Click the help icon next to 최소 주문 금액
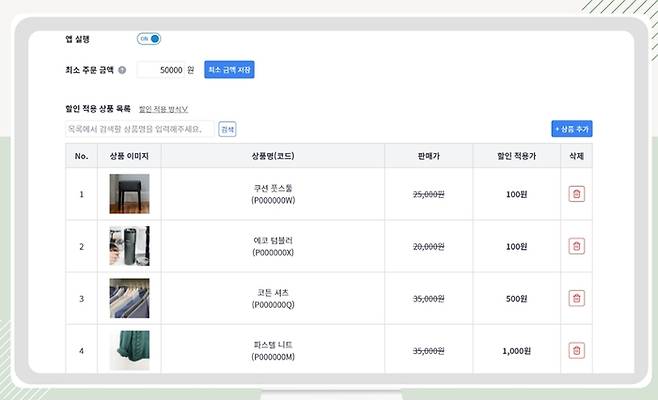Image resolution: width=658 pixels, height=400 pixels. (x=122, y=70)
